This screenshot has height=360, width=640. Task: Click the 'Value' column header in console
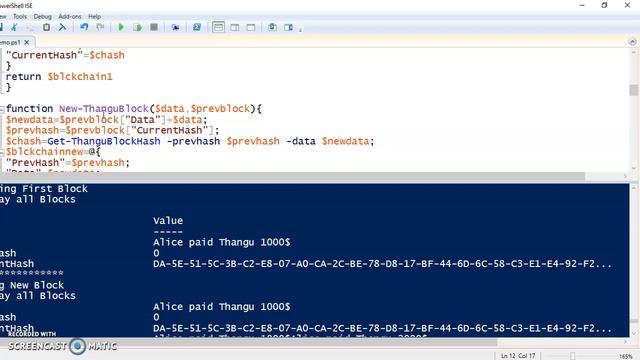click(168, 221)
